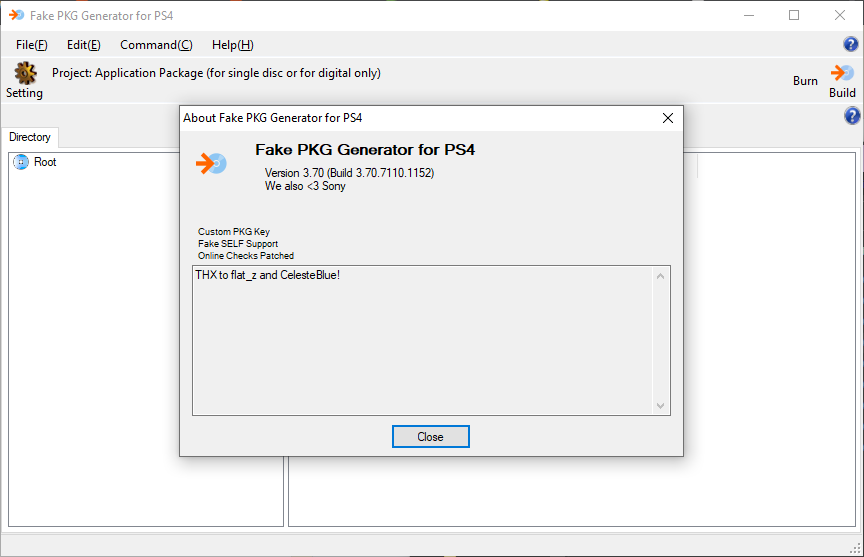Viewport: 864px width, 557px height.
Task: Open the Command menu
Action: click(156, 45)
